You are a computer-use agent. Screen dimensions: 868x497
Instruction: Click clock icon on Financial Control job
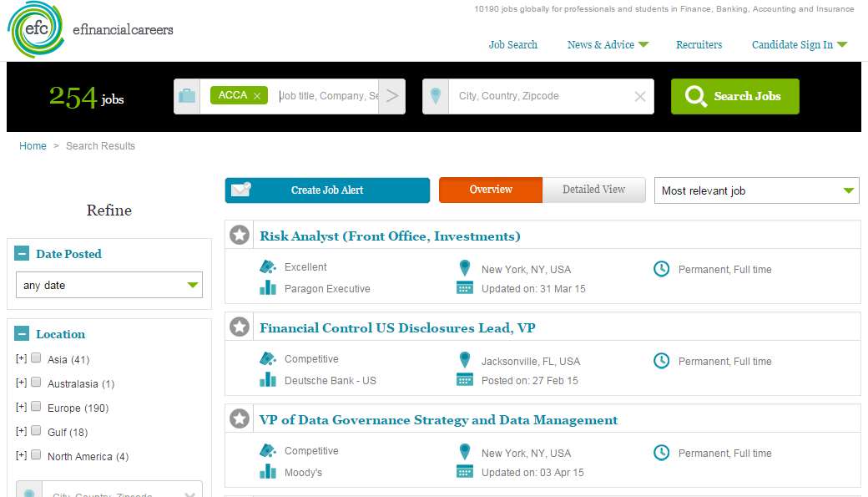click(x=661, y=361)
